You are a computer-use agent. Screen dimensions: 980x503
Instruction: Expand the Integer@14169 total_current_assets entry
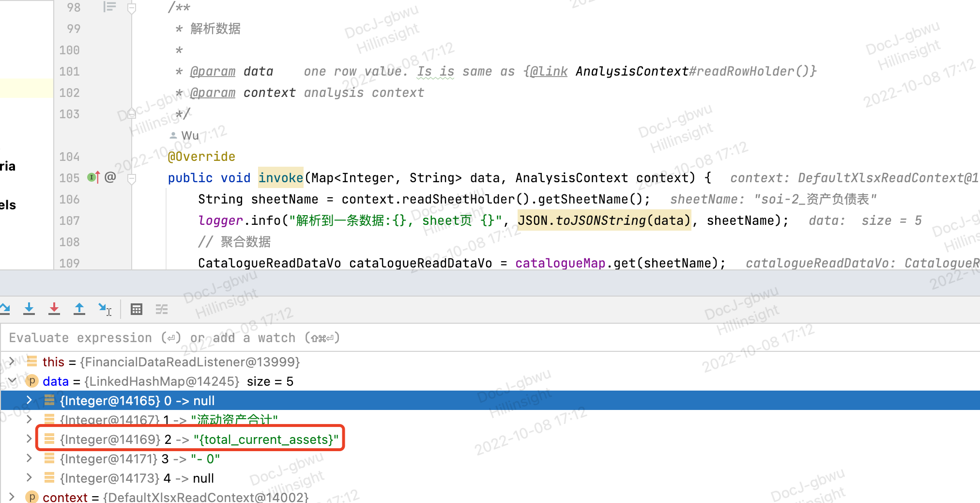click(x=29, y=439)
